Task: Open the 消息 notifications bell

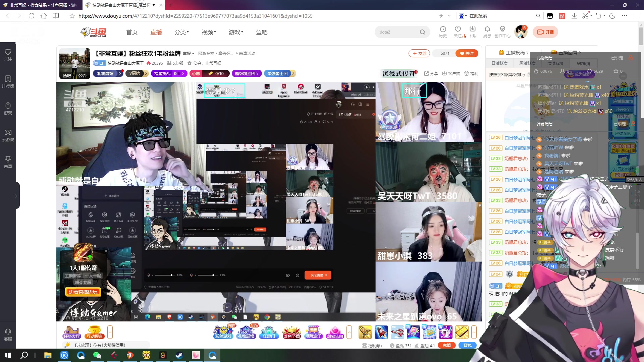Action: (x=487, y=32)
